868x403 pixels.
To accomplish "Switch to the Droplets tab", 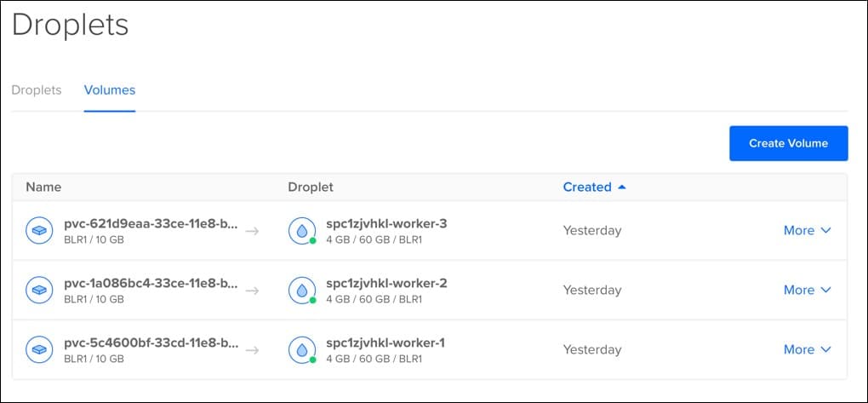I will coord(37,89).
